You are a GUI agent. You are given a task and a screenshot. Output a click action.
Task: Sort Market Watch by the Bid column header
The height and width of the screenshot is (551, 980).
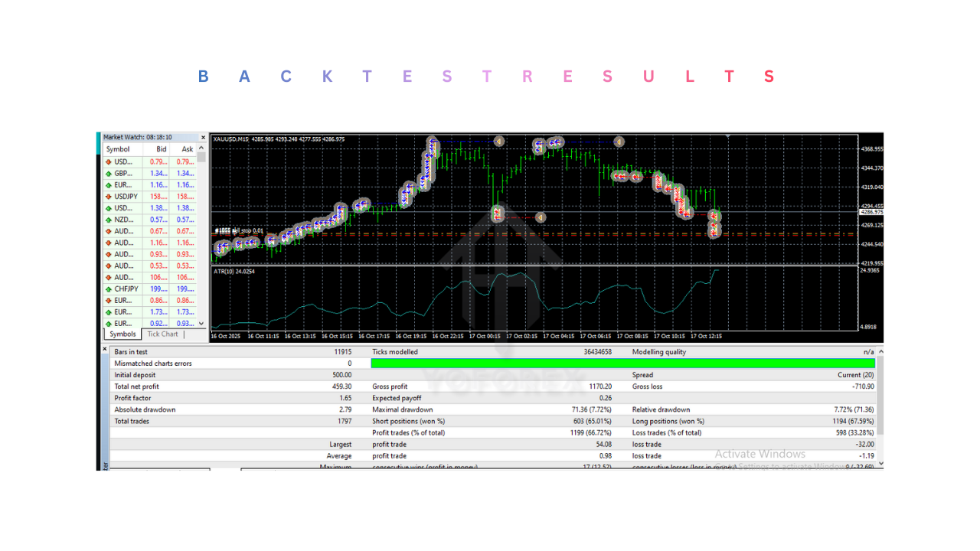coord(161,149)
